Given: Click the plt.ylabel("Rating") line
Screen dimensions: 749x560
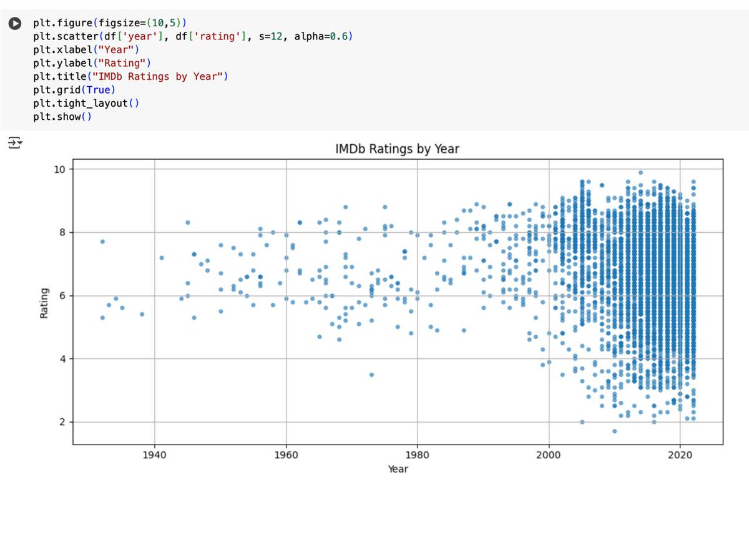Looking at the screenshot, I should pos(92,63).
